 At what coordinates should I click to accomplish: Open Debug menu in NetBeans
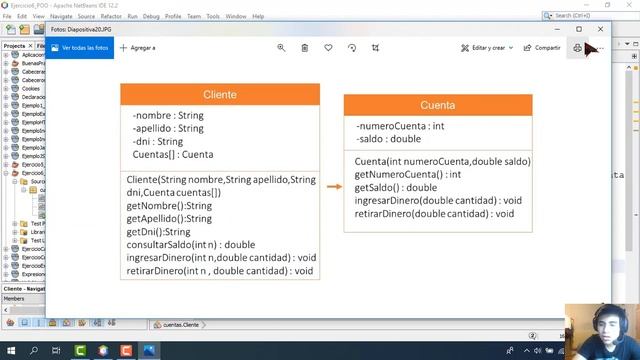[151, 16]
